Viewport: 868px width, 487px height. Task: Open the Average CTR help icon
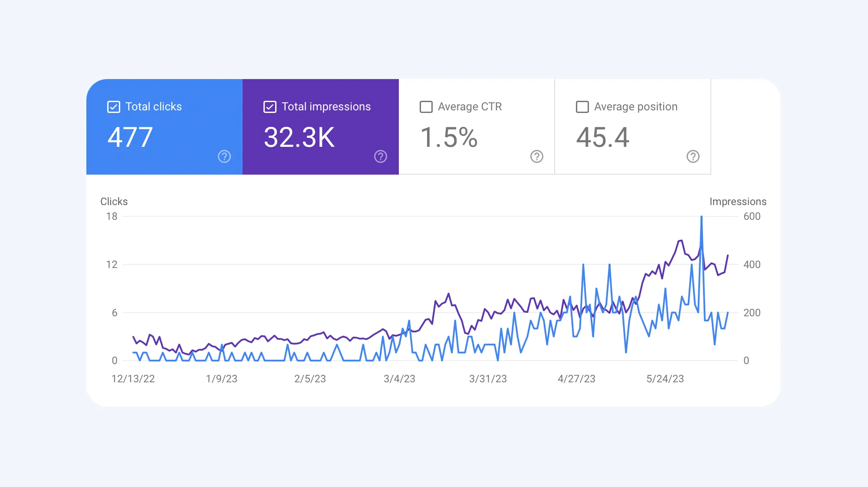coord(536,156)
